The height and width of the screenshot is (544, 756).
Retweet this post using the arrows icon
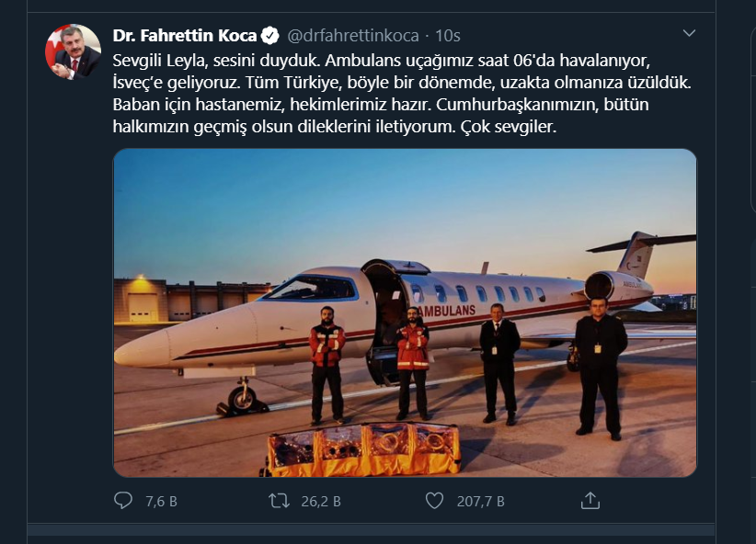pos(278,501)
